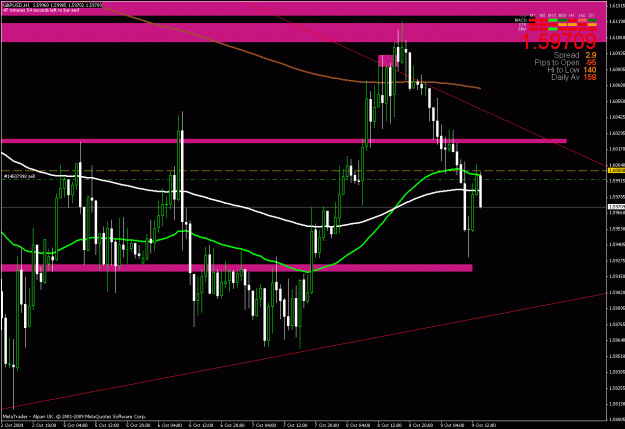Click the MACD M15 green signal bar
The image size is (625, 429).
point(553,20)
